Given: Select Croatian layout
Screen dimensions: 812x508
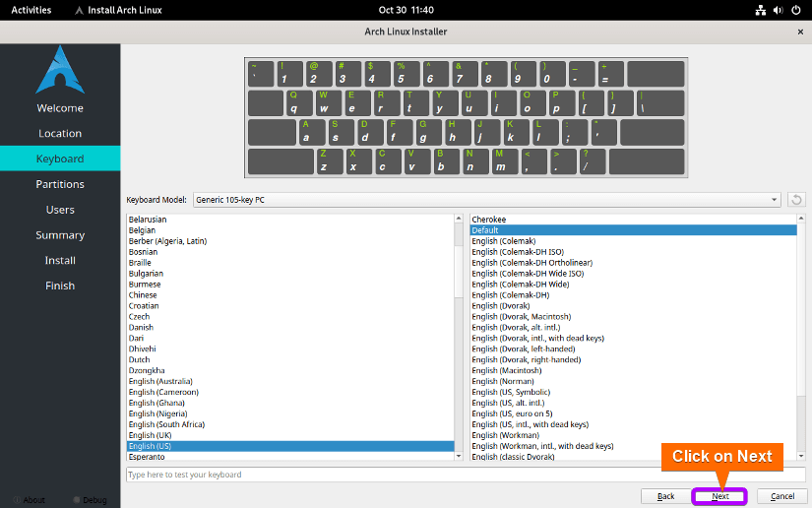Looking at the screenshot, I should coord(290,306).
